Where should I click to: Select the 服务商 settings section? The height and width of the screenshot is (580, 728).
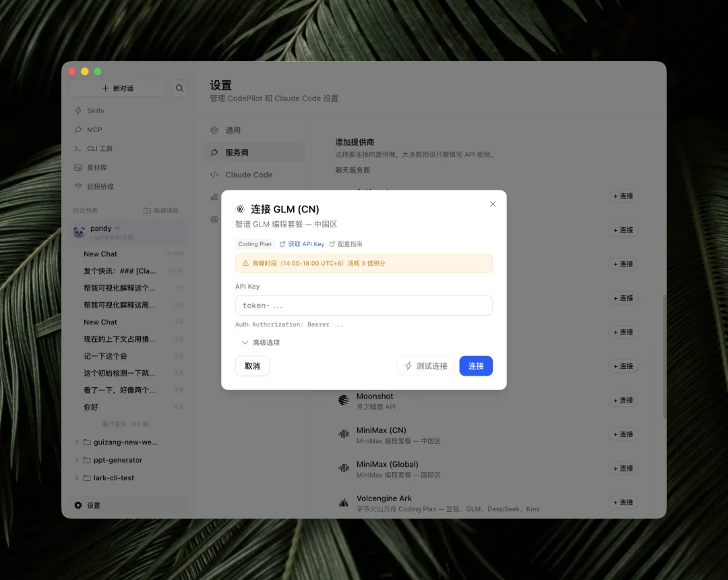236,152
